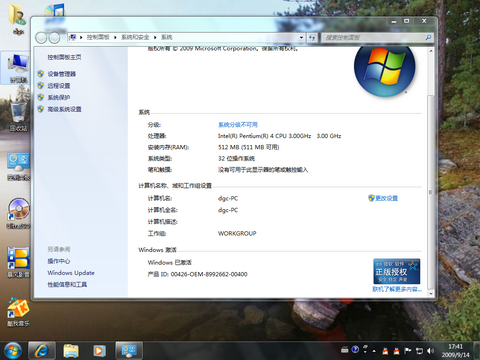Open 系统保护 system protection link
Screen dimensions: 480x360
(59, 97)
